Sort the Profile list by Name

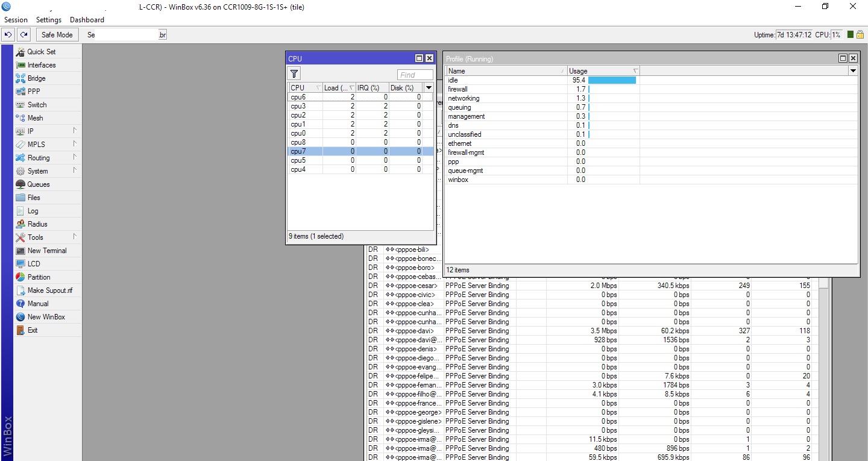pos(506,71)
